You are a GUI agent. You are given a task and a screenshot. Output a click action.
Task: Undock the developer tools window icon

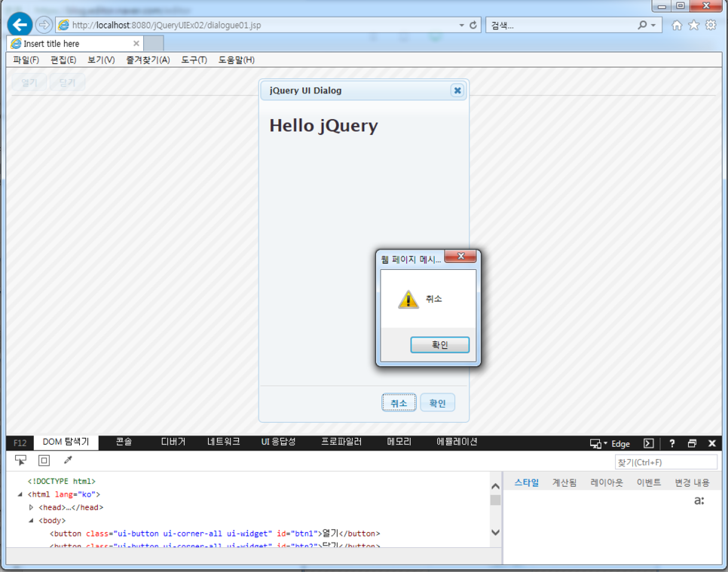[x=692, y=443]
